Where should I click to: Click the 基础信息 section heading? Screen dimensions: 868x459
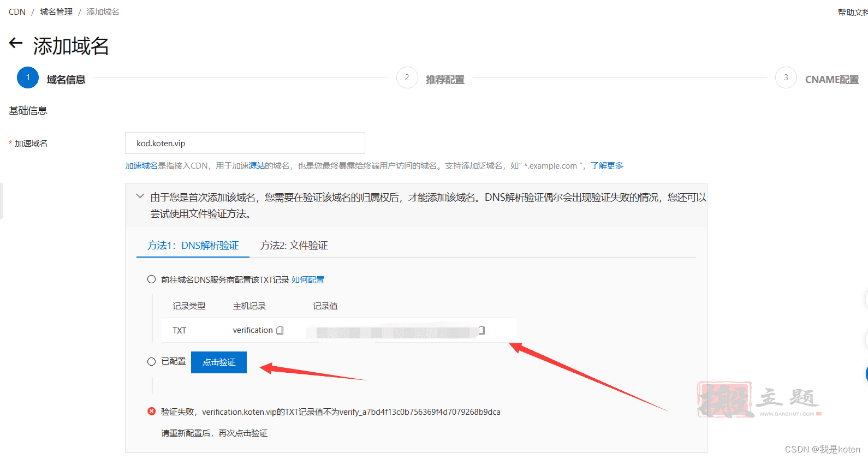point(28,111)
